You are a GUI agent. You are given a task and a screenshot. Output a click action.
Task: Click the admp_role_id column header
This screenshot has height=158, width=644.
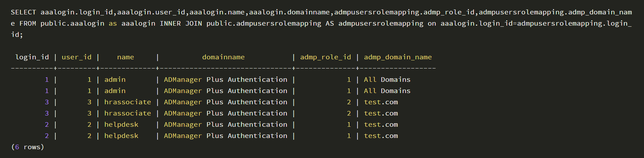[x=325, y=57]
